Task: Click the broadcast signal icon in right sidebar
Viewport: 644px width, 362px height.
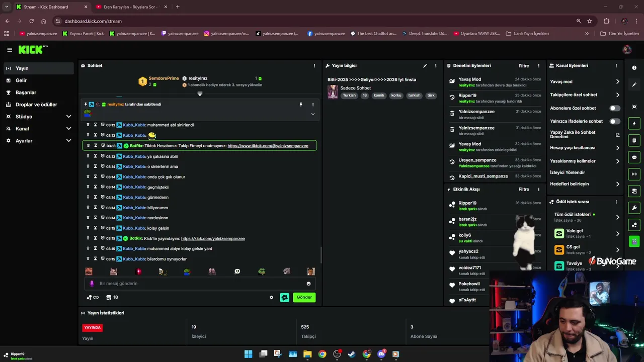Action: (634, 174)
